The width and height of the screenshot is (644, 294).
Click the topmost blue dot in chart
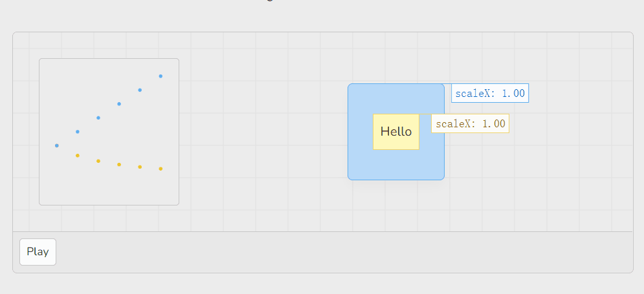[x=161, y=76]
